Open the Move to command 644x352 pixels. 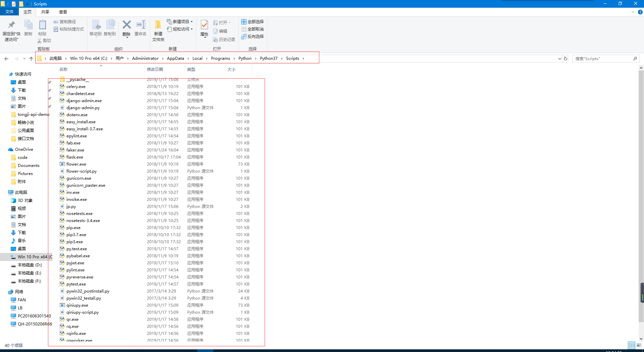96,29
